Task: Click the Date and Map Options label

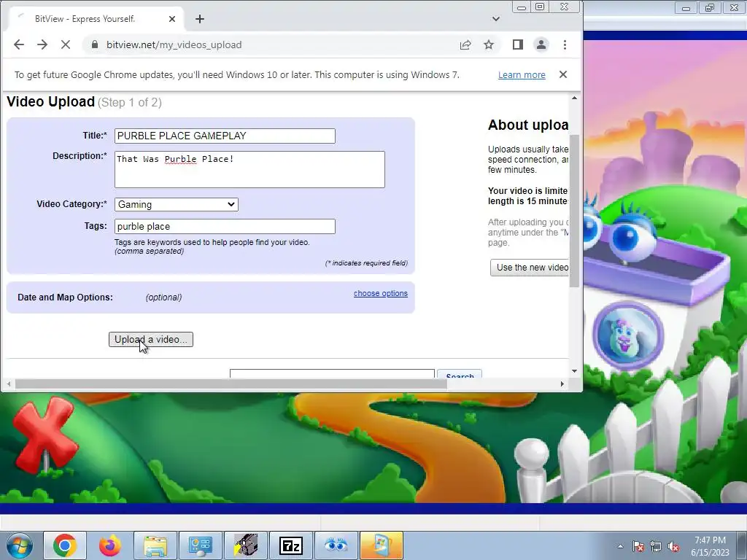Action: pyautogui.click(x=65, y=297)
